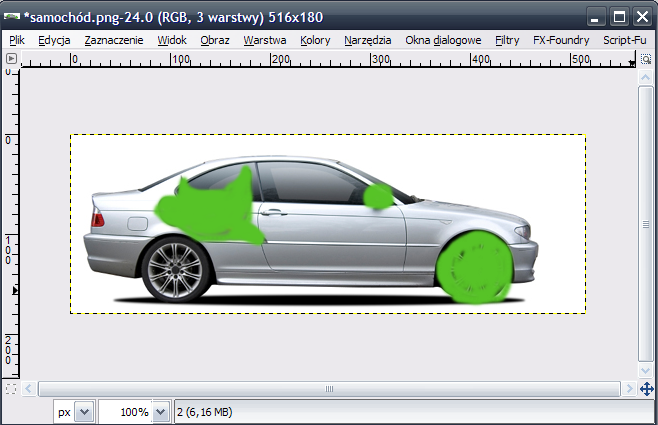Toggle the Quick Mask button
The image size is (658, 425).
(11, 388)
